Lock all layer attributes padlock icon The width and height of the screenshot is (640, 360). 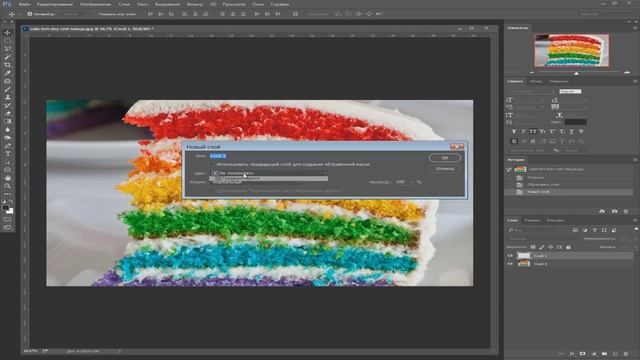568,247
